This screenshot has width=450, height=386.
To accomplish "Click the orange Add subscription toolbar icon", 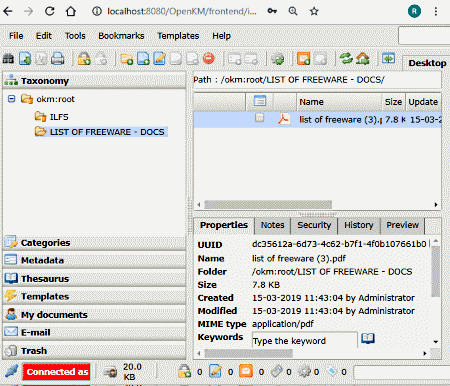I will click(x=303, y=59).
